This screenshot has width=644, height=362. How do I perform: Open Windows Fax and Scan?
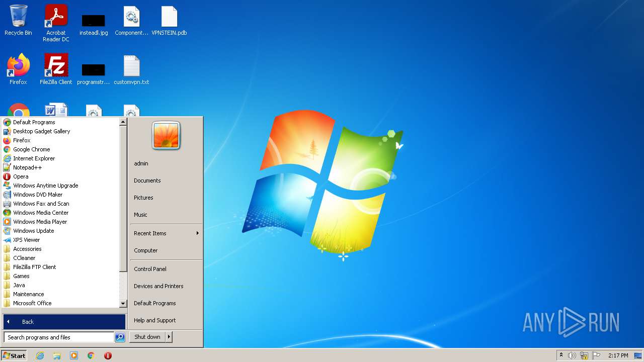point(60,204)
